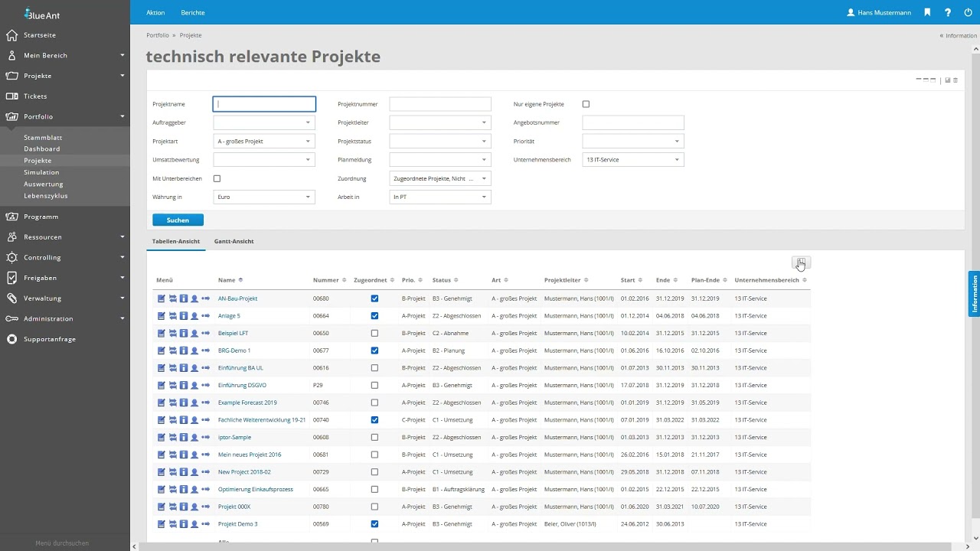
Task: Click the bookmark icon in top bar
Action: 927,12
